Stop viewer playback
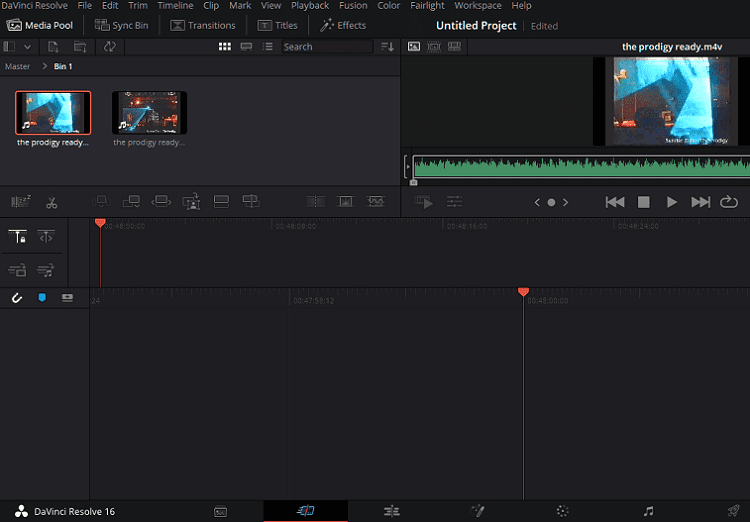Screen dimensions: 750x522 click(644, 202)
